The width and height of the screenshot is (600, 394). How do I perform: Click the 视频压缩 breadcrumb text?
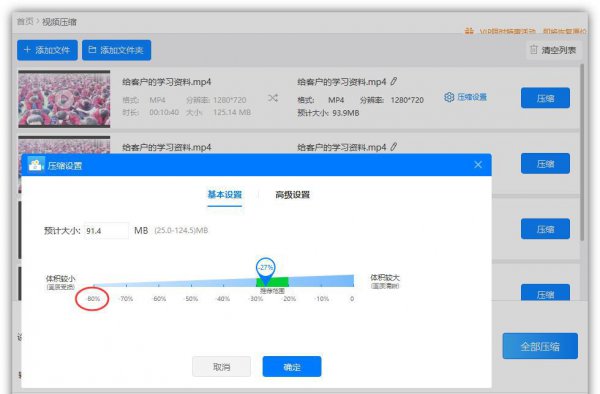click(x=59, y=22)
